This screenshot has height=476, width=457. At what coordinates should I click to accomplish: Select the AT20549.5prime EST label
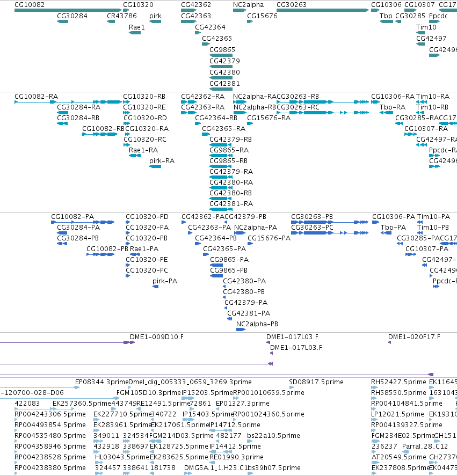click(398, 457)
